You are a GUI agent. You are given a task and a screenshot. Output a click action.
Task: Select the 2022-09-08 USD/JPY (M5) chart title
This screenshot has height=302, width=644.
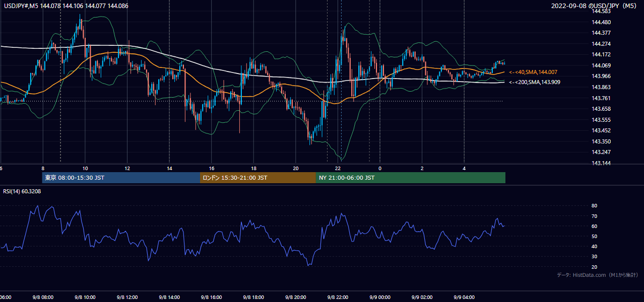coord(595,6)
